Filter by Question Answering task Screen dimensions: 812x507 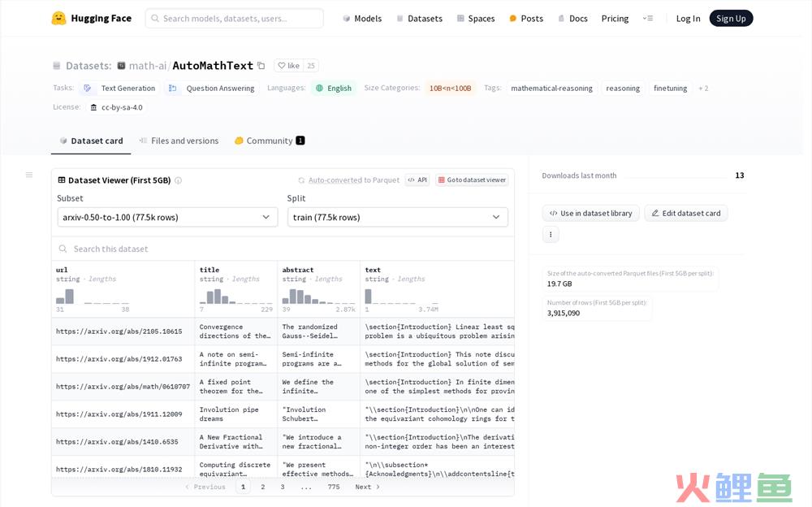point(211,88)
